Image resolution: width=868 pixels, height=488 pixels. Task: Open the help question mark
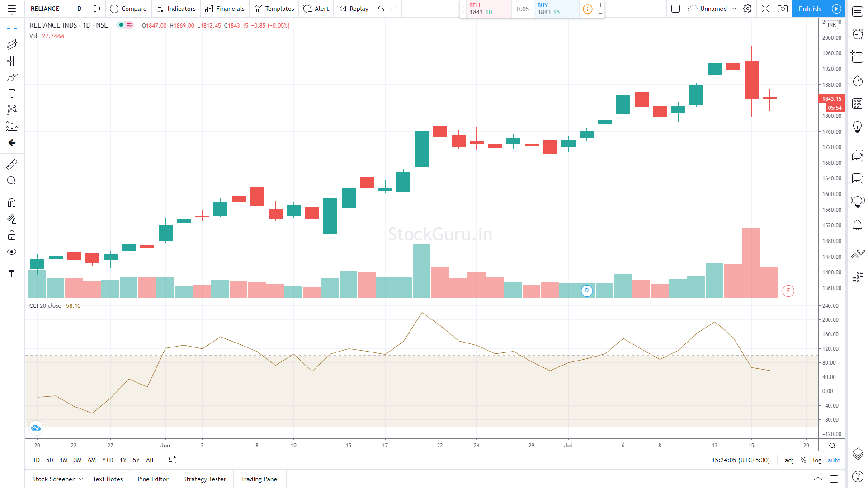858,476
